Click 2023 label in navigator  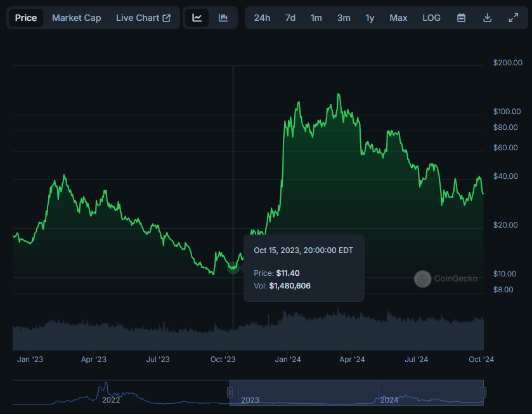tap(250, 400)
